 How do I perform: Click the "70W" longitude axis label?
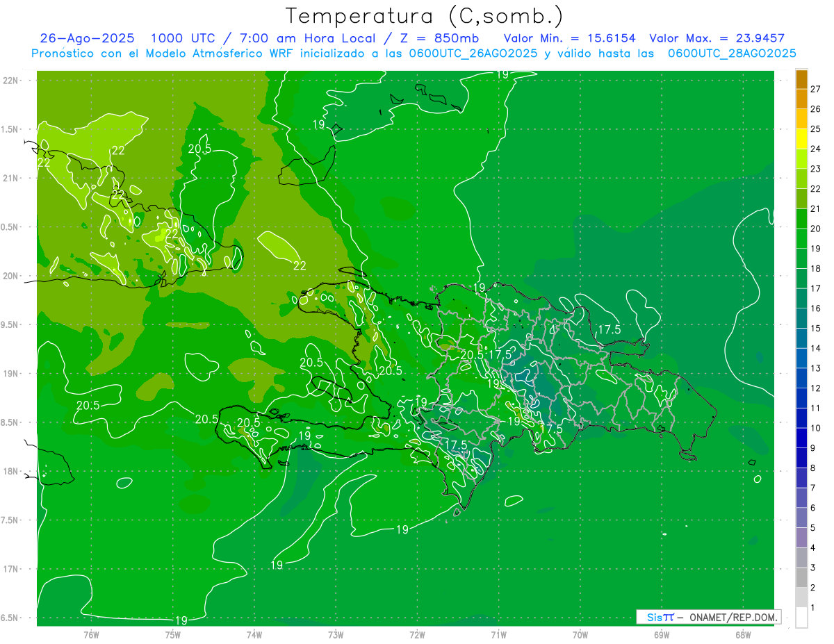(x=580, y=634)
